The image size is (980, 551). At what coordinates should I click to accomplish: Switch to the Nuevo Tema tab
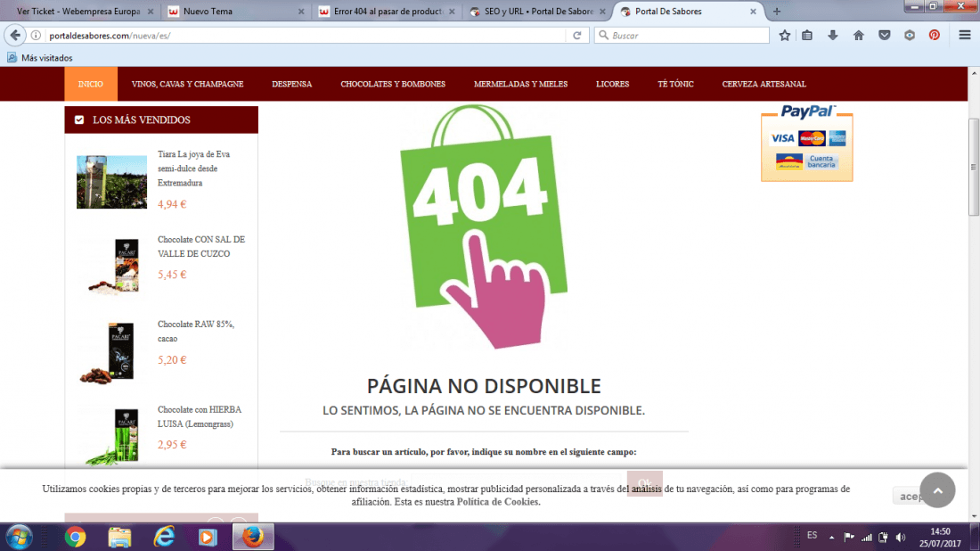pos(235,12)
